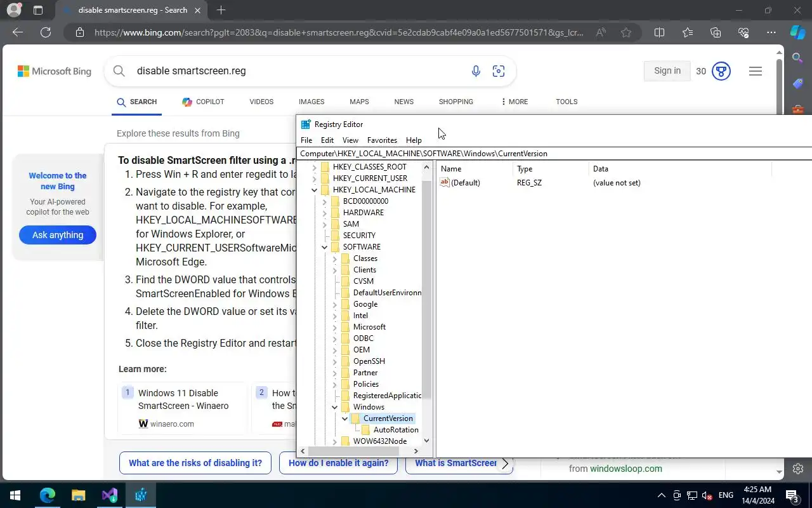Click the Bing search query field
The height and width of the screenshot is (508, 812).
tap(298, 71)
